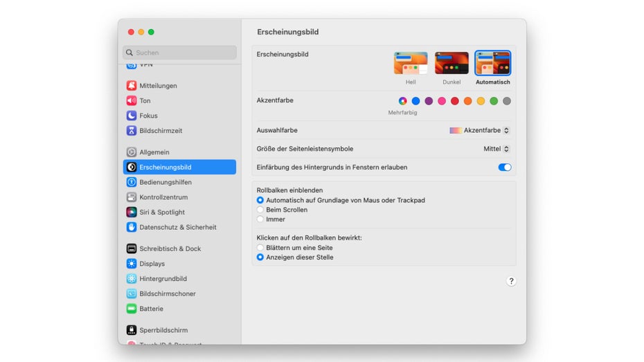This screenshot has height=362, width=644.
Task: Click the Datenschutz & Sicherheit hand icon
Action: point(132,227)
